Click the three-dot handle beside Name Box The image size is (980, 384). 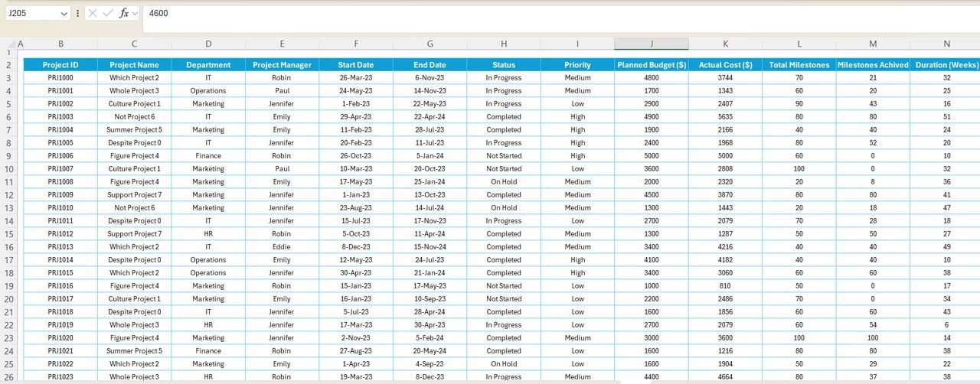[x=77, y=13]
